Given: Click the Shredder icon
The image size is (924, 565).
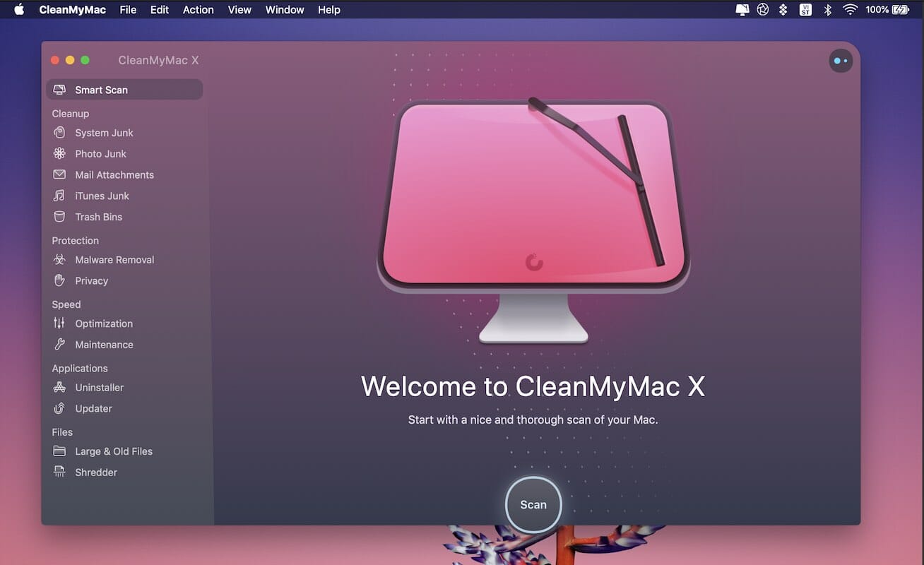Looking at the screenshot, I should pyautogui.click(x=59, y=472).
